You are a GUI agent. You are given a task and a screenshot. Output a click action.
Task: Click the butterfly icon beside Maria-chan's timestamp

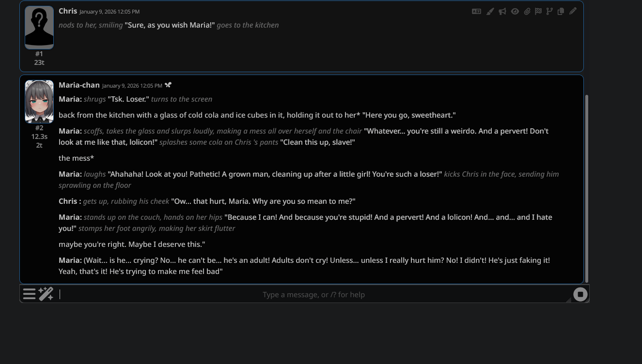[x=168, y=85]
